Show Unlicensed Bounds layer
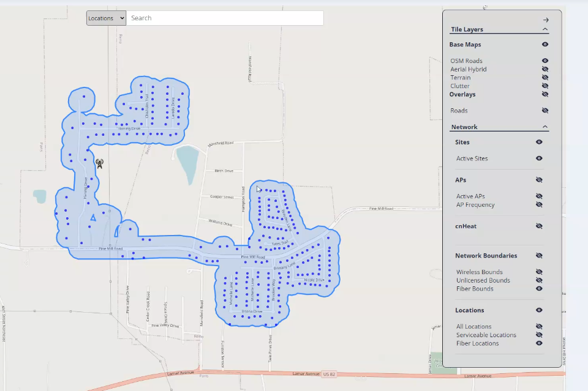The image size is (588, 391). 539,280
